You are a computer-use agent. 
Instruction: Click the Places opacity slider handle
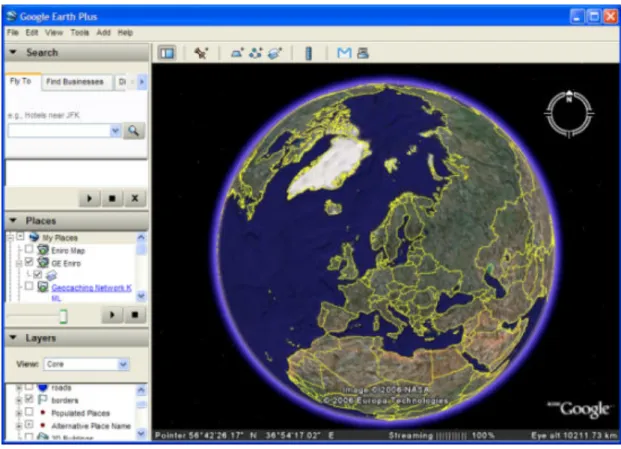pyautogui.click(x=63, y=316)
